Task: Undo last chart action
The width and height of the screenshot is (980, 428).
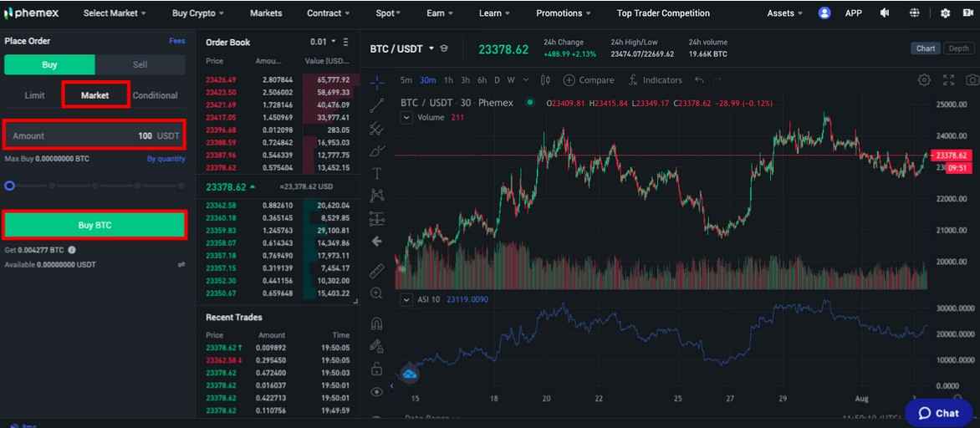Action: (x=699, y=80)
